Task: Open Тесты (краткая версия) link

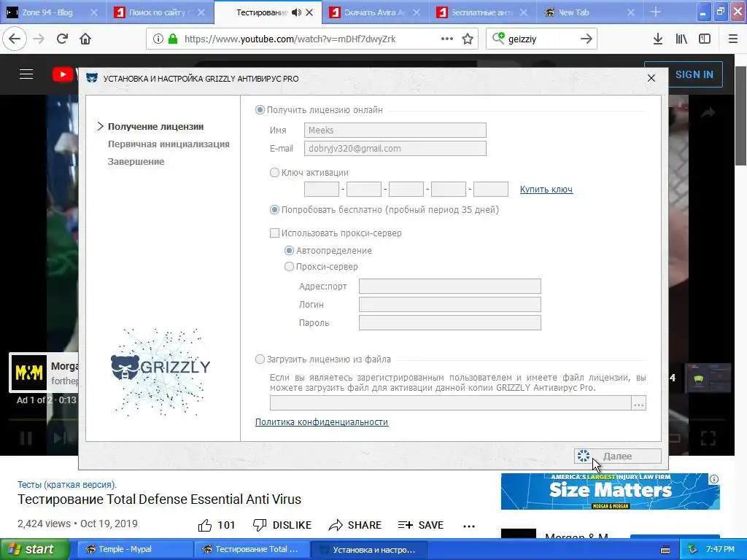Action: (67, 485)
